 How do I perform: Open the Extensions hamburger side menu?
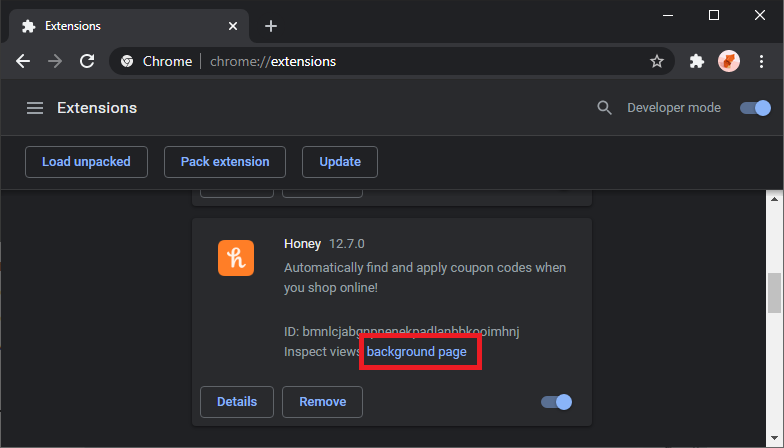click(x=35, y=108)
